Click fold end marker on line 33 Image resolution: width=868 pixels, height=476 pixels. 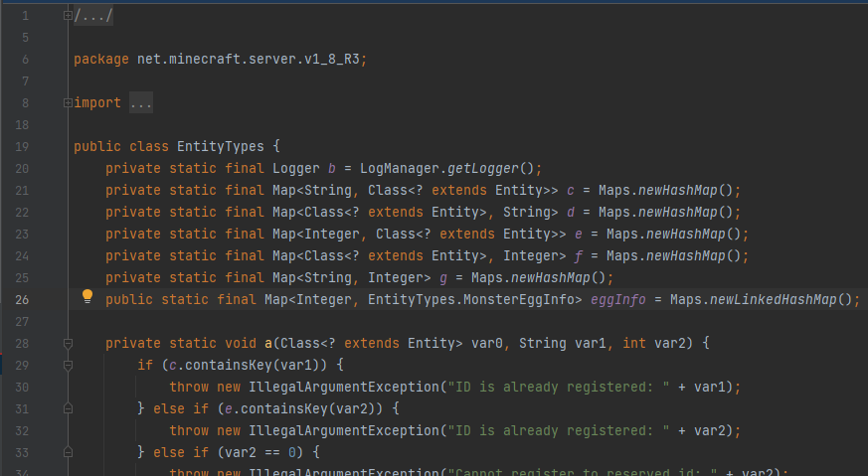(68, 452)
